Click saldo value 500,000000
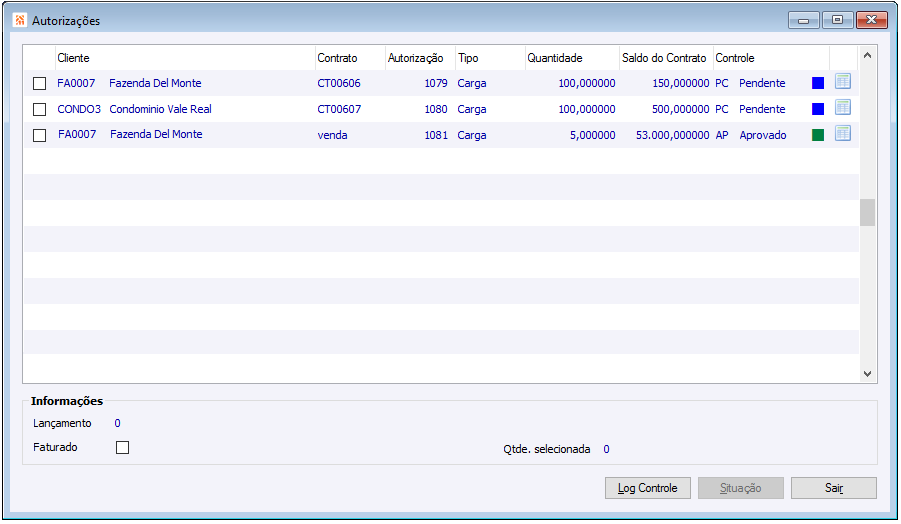Screen dimensions: 901x524 click(x=680, y=109)
